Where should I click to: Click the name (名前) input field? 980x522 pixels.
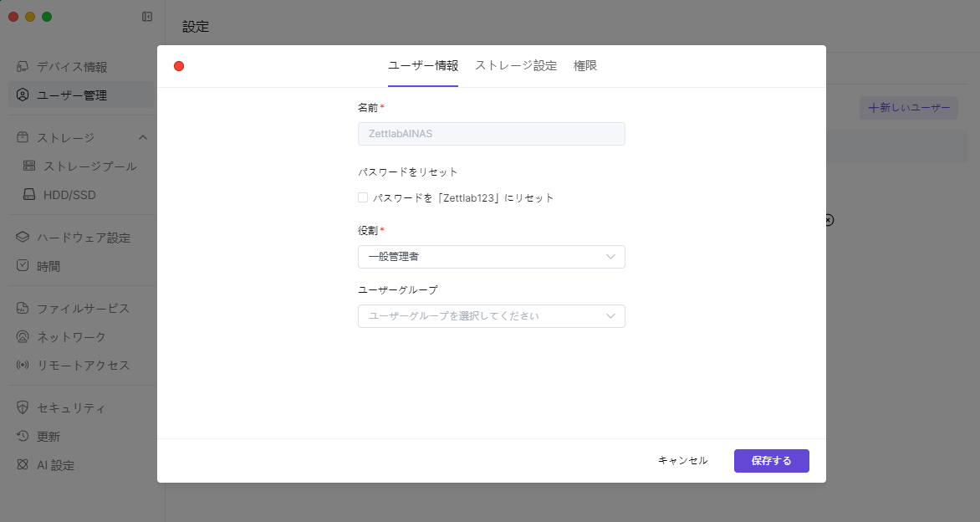(491, 134)
